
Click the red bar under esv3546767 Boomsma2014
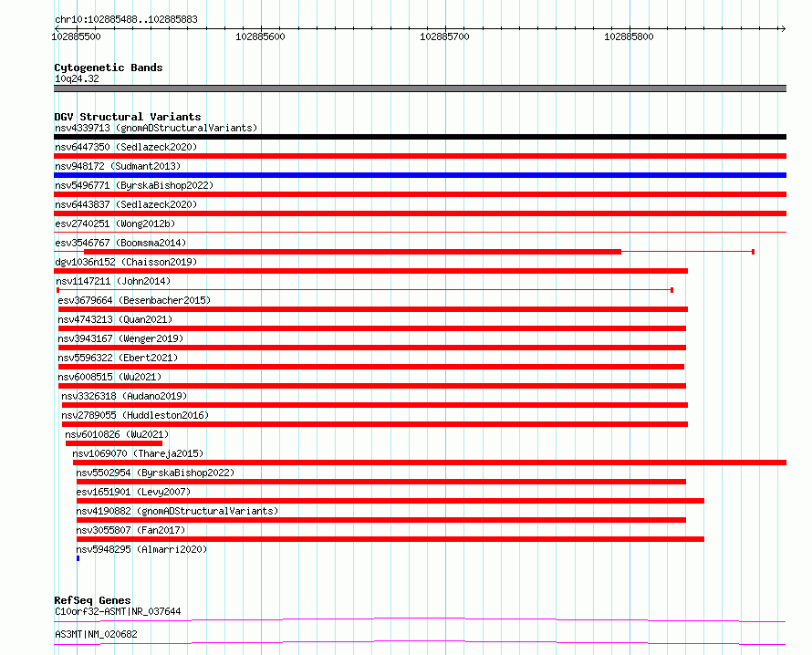(x=352, y=252)
